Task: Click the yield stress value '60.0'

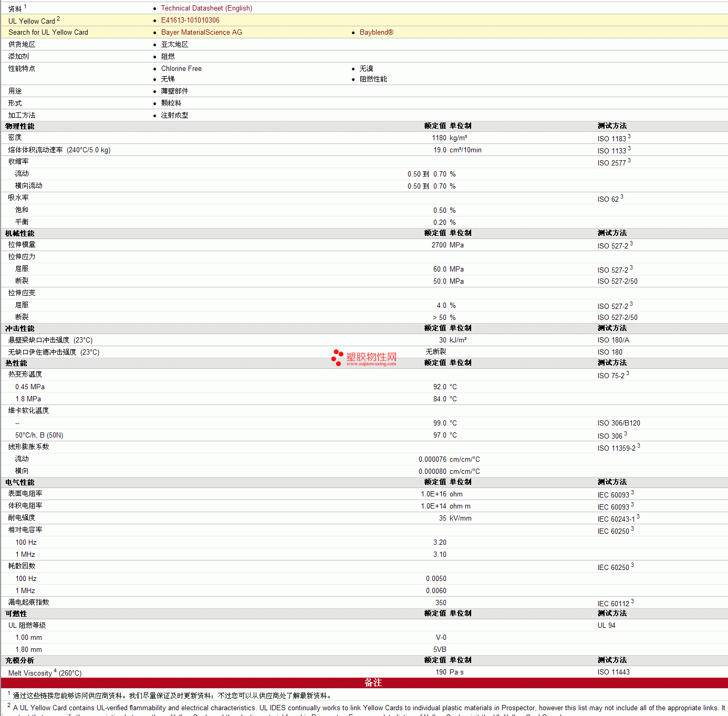Action: (x=440, y=269)
